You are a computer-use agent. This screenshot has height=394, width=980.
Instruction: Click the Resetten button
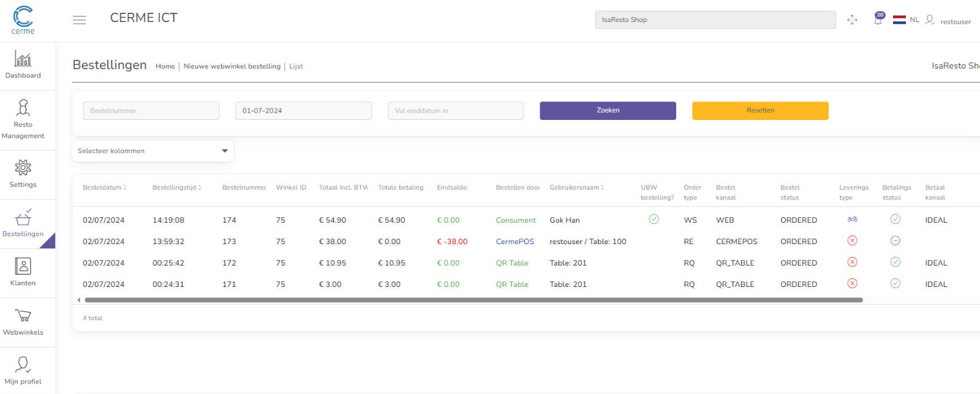click(x=760, y=111)
